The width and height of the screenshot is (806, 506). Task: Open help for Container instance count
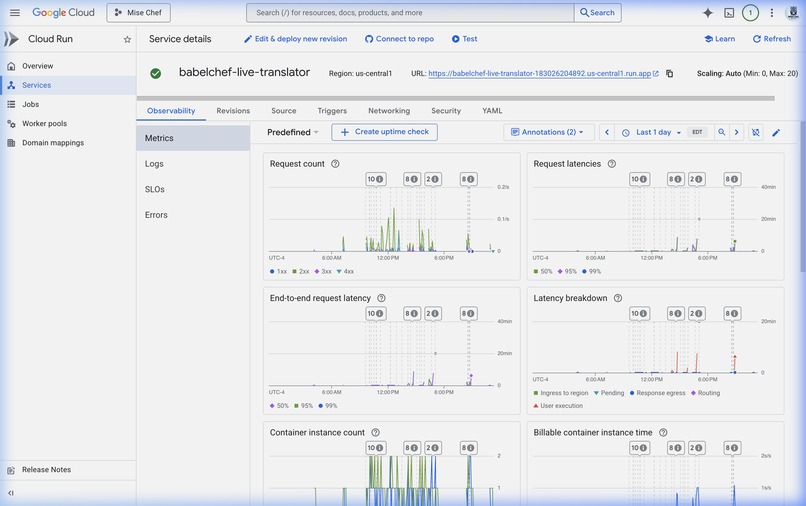click(376, 432)
